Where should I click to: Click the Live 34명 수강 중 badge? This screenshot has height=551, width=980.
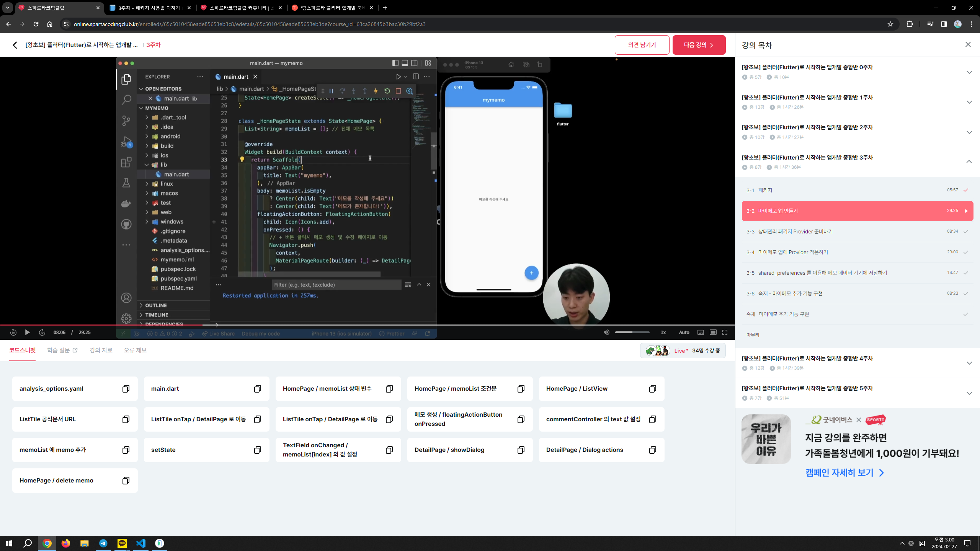pyautogui.click(x=683, y=350)
